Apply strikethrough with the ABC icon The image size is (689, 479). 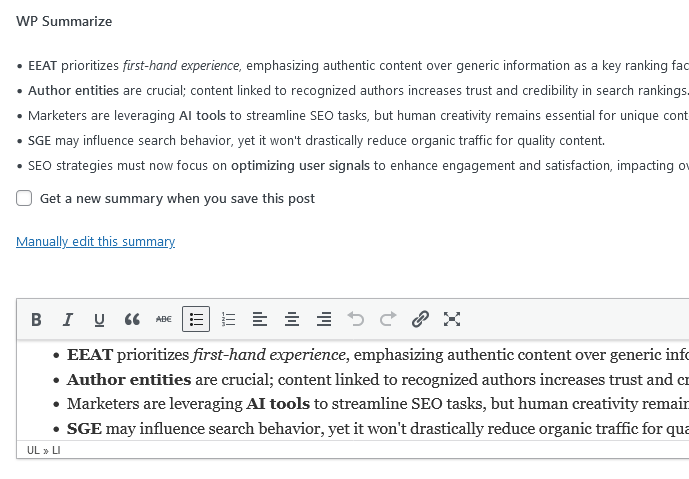click(x=164, y=319)
